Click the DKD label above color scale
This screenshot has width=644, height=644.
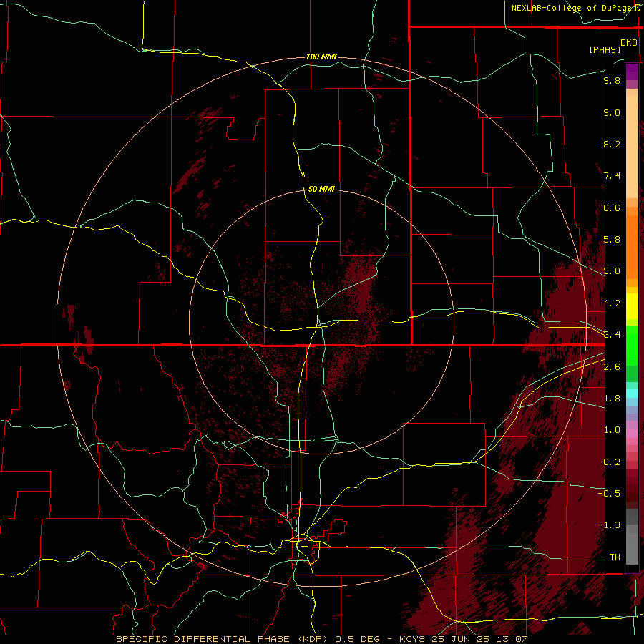(629, 43)
